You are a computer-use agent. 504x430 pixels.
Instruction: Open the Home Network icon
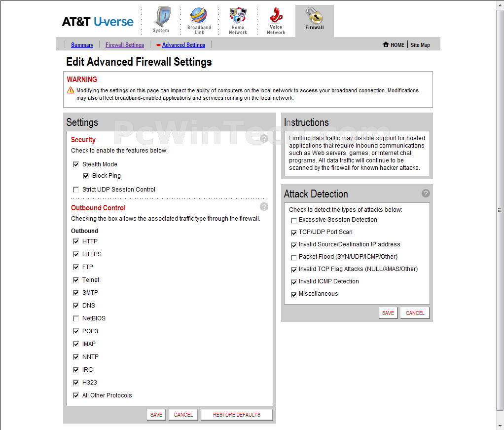point(238,16)
